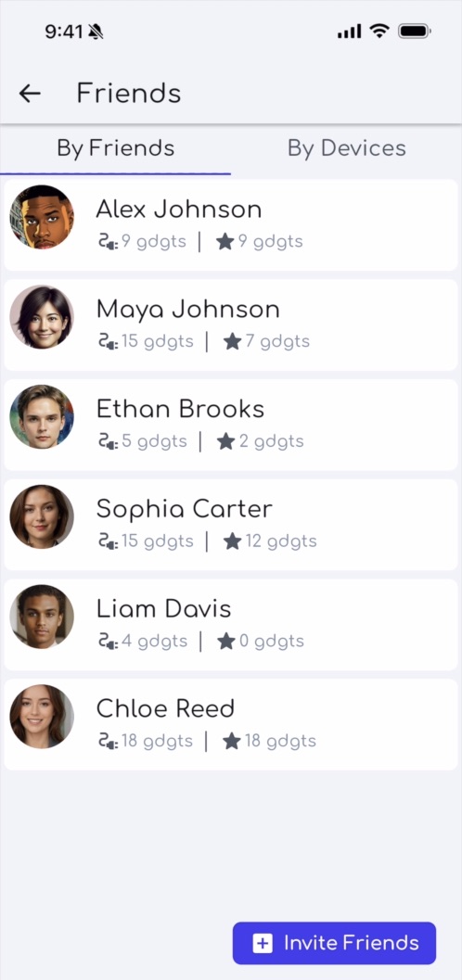This screenshot has width=462, height=980.
Task: Select the By Friends tab
Action: 116,148
